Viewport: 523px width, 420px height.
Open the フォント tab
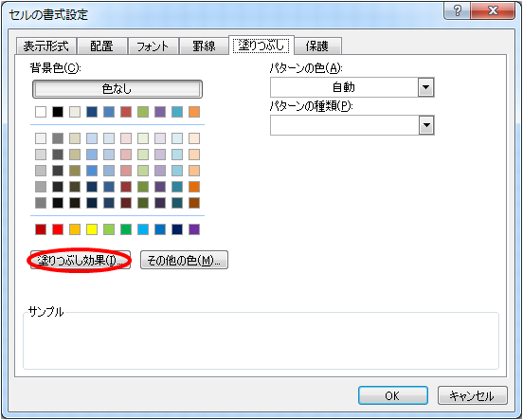click(153, 46)
